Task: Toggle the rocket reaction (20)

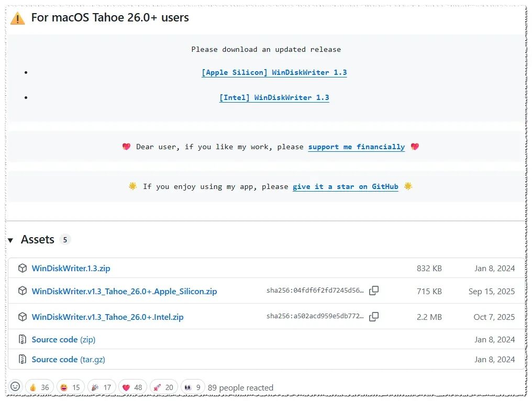Action: [x=163, y=387]
